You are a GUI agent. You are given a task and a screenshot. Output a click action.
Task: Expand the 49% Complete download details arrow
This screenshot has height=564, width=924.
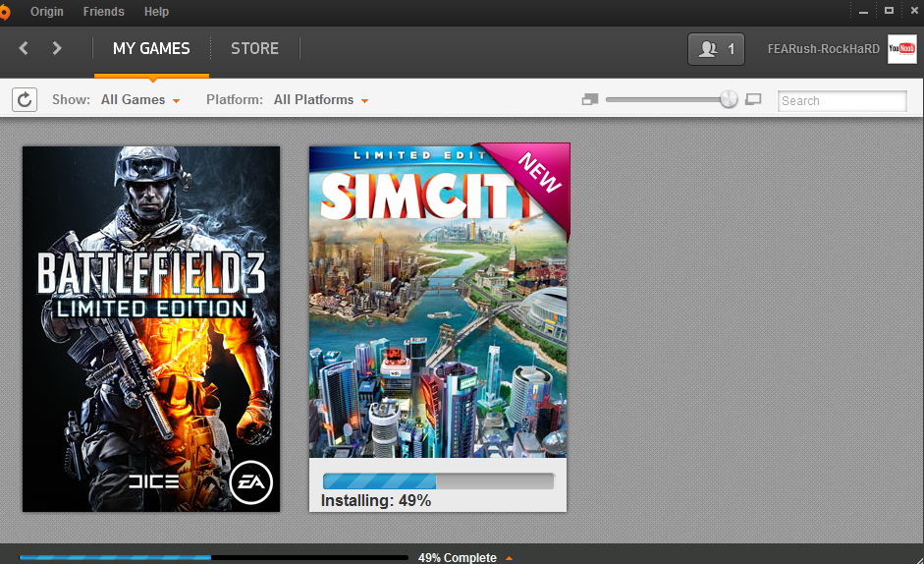tap(510, 557)
